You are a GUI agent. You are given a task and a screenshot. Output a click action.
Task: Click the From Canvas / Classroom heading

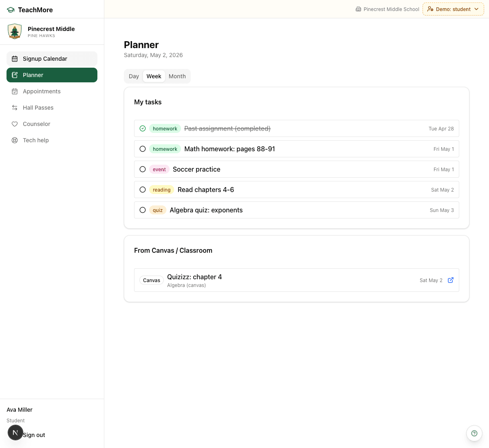[173, 250]
